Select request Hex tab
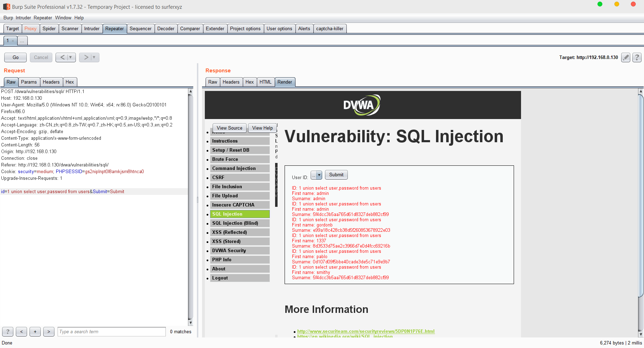 click(70, 82)
